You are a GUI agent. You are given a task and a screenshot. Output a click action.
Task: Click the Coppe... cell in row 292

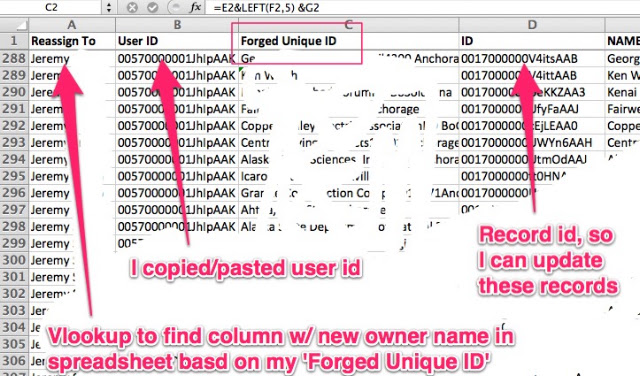(x=349, y=125)
